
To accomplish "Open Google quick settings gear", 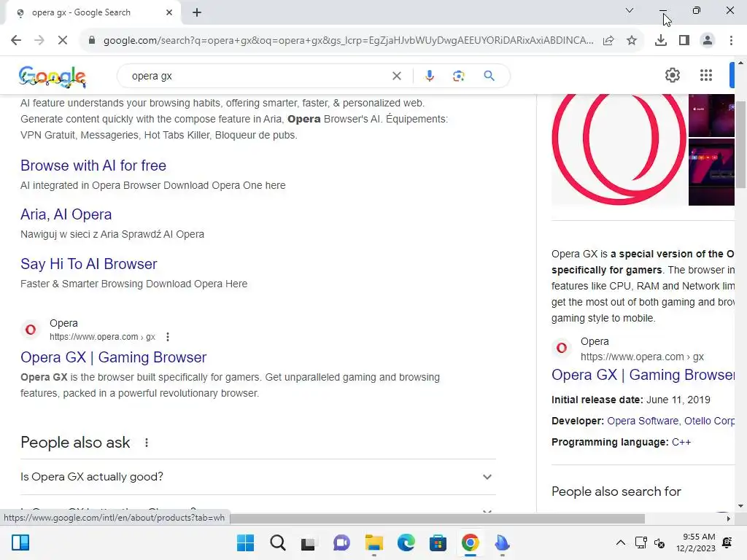I will [672, 75].
